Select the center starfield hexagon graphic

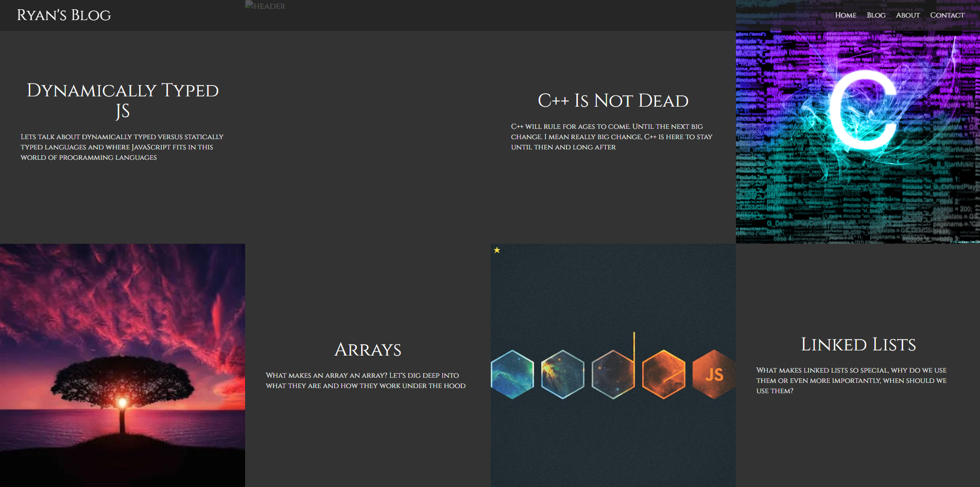[613, 375]
